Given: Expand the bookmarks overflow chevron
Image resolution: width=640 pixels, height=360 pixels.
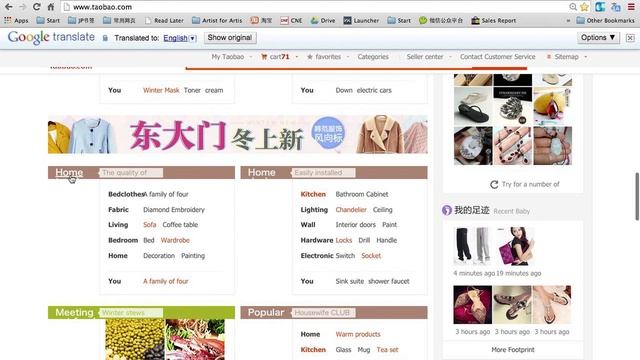Looking at the screenshot, I should [x=568, y=20].
